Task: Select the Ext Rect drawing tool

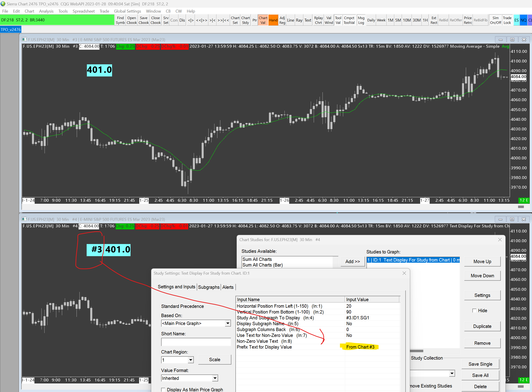Action: coord(433,20)
